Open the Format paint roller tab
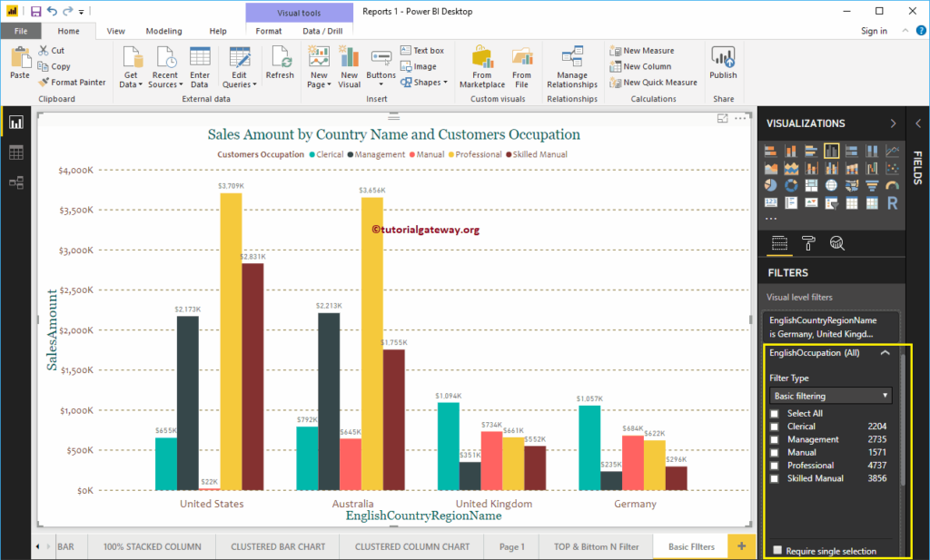 coord(808,243)
